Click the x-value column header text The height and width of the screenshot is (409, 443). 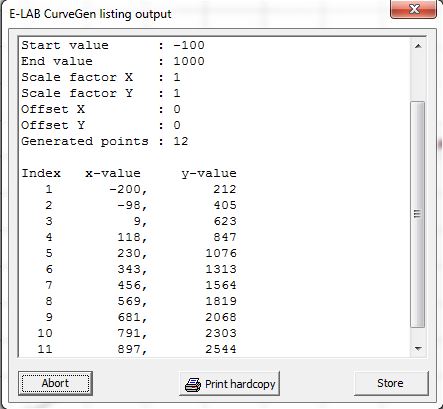[113, 173]
